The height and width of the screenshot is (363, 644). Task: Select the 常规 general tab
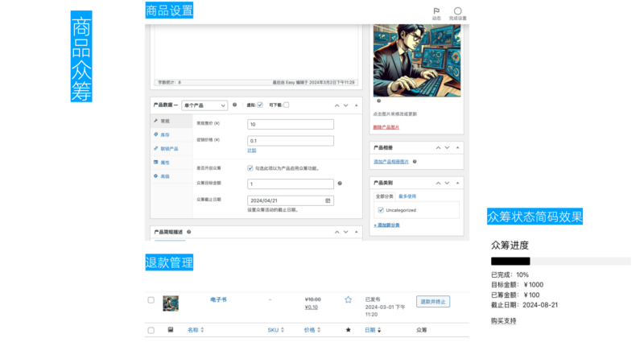[171, 122]
